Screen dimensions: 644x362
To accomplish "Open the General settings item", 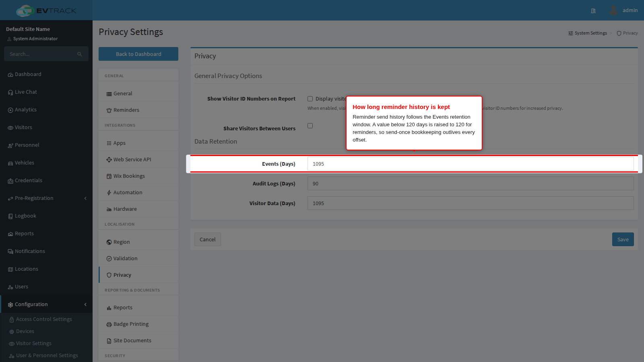I will [138, 94].
